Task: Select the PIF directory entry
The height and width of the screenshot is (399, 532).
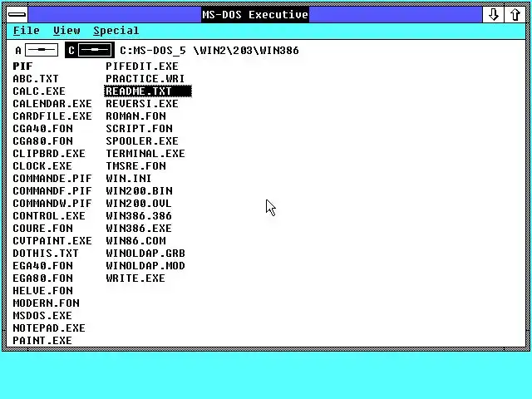Action: click(22, 66)
